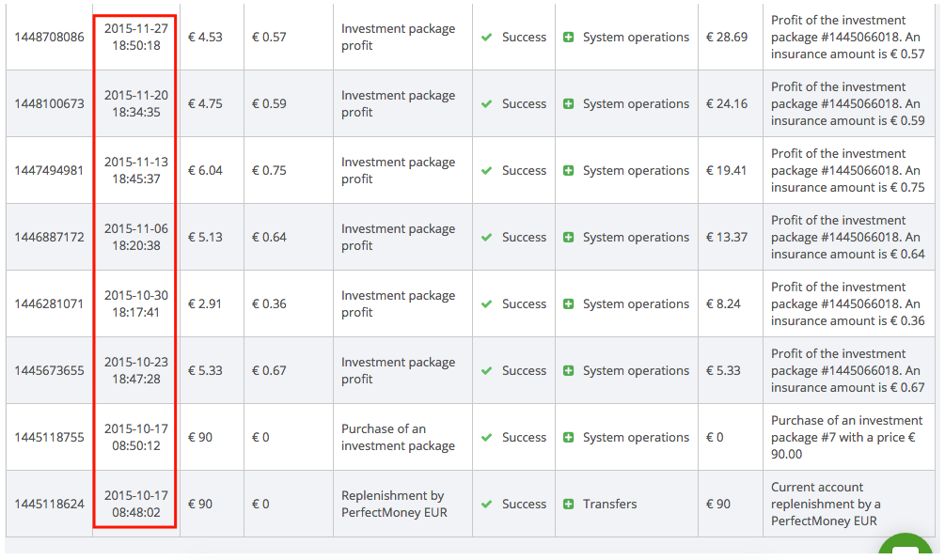Click the date 2015-11-20 18:34:35
This screenshot has width=945, height=560.
tap(135, 103)
